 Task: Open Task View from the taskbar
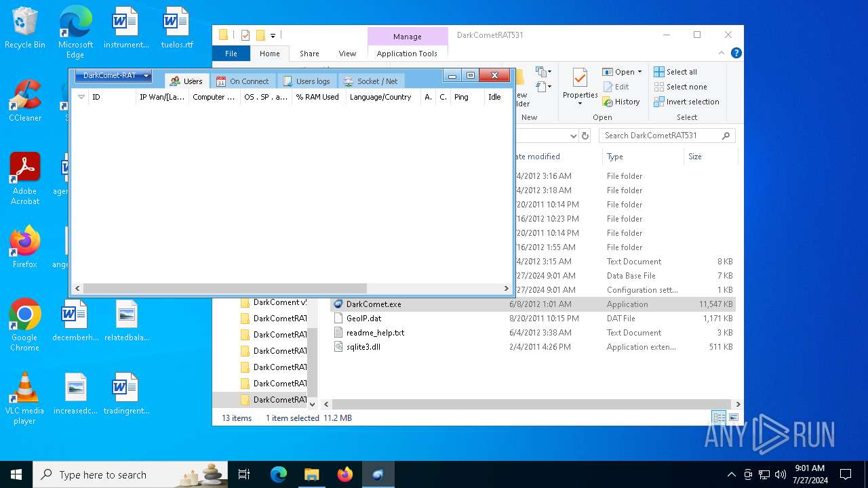[244, 474]
